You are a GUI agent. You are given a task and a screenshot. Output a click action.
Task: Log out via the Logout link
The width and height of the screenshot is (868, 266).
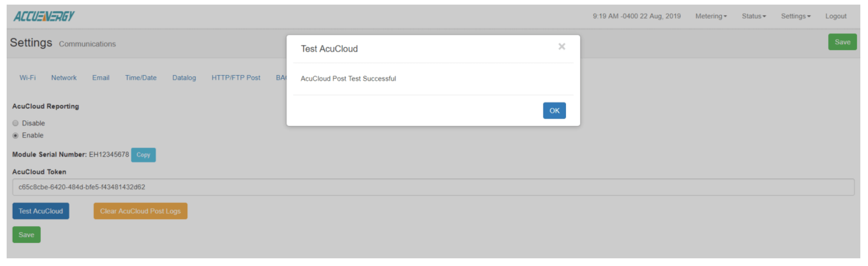click(835, 16)
